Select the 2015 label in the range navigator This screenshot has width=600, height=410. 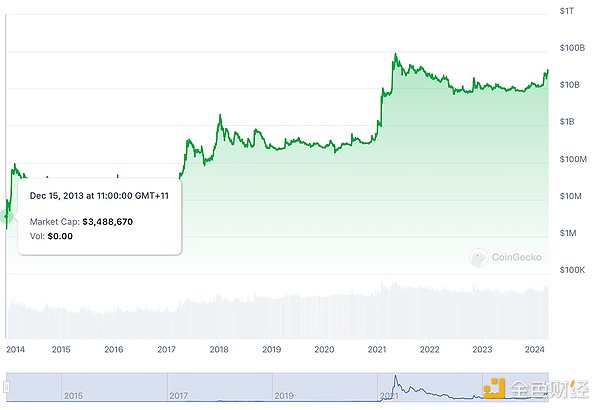point(73,396)
